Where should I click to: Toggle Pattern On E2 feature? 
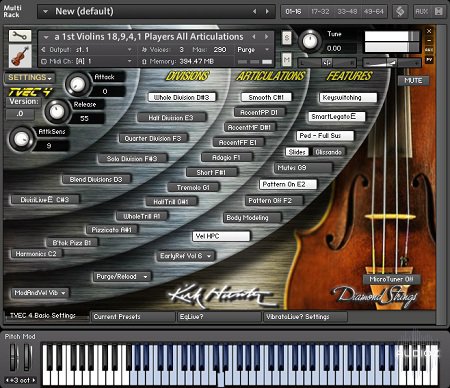click(x=288, y=184)
